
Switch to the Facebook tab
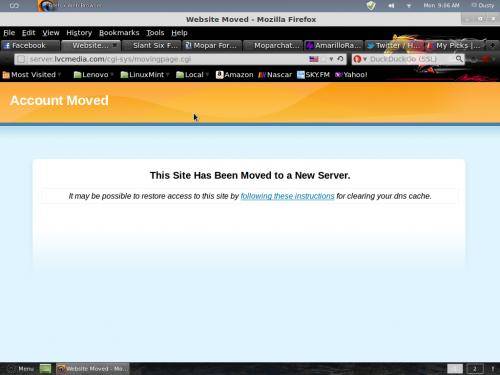point(30,45)
